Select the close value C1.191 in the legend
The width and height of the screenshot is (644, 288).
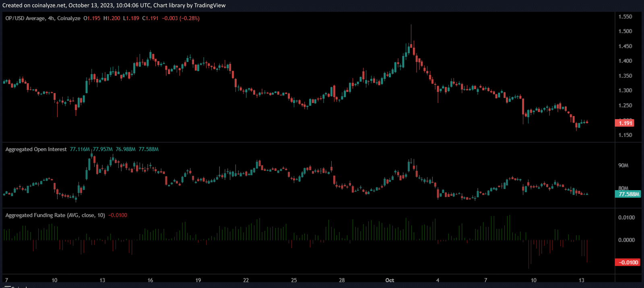coord(150,18)
